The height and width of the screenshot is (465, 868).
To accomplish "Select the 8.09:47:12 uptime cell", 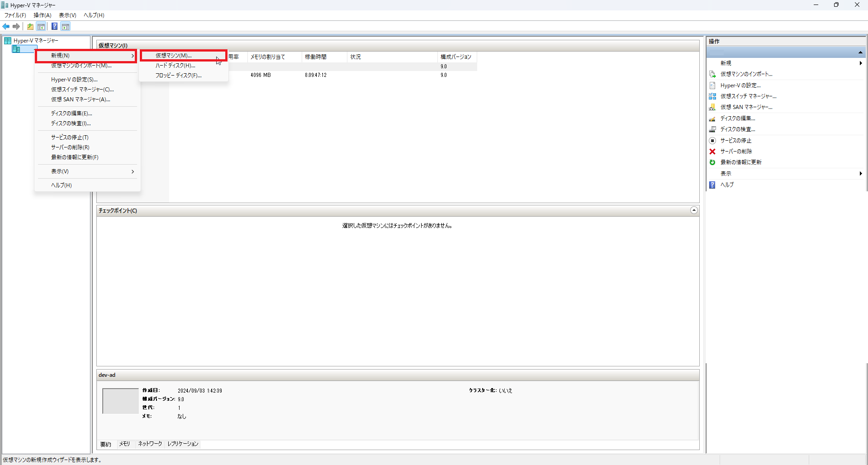I will click(x=316, y=75).
